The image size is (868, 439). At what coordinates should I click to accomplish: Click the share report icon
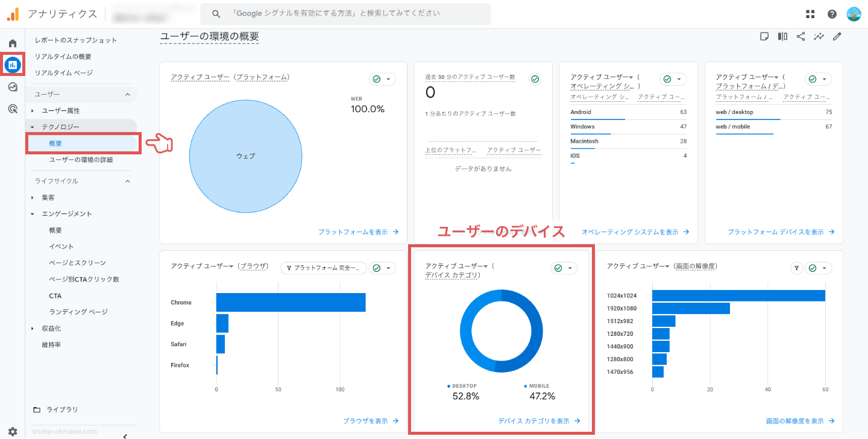pyautogui.click(x=800, y=36)
